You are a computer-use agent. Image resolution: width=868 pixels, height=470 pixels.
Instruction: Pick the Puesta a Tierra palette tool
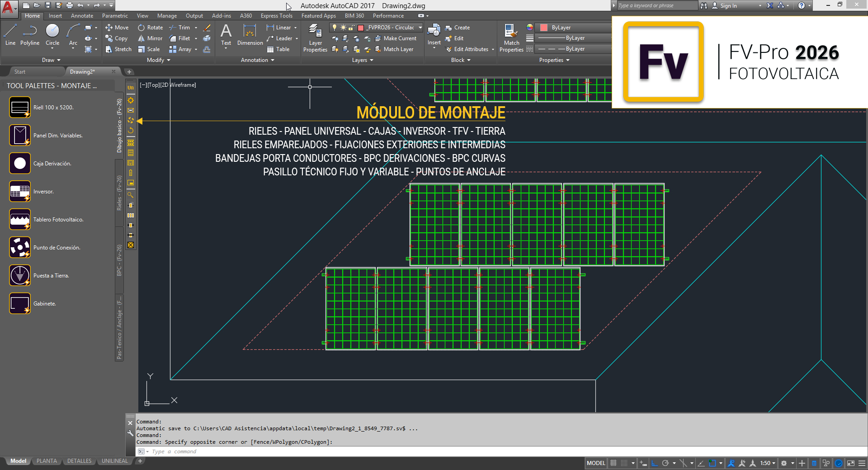coord(20,275)
